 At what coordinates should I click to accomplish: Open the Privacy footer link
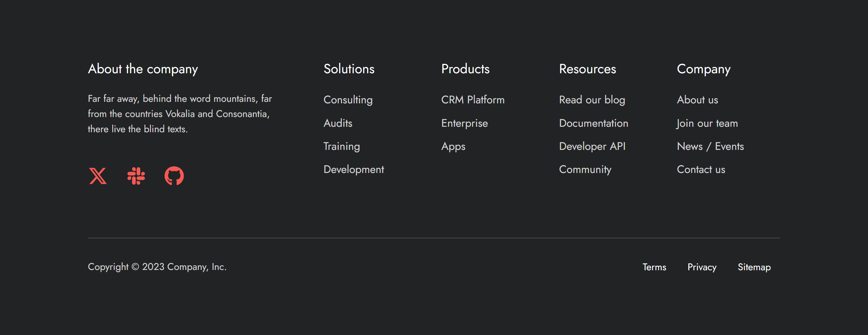click(x=702, y=267)
